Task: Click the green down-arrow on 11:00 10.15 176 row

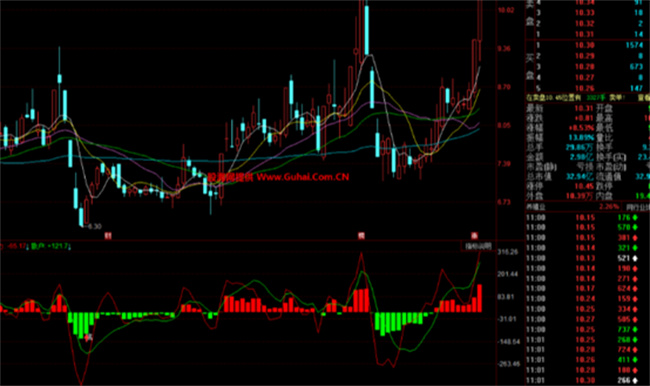Action: tap(634, 218)
